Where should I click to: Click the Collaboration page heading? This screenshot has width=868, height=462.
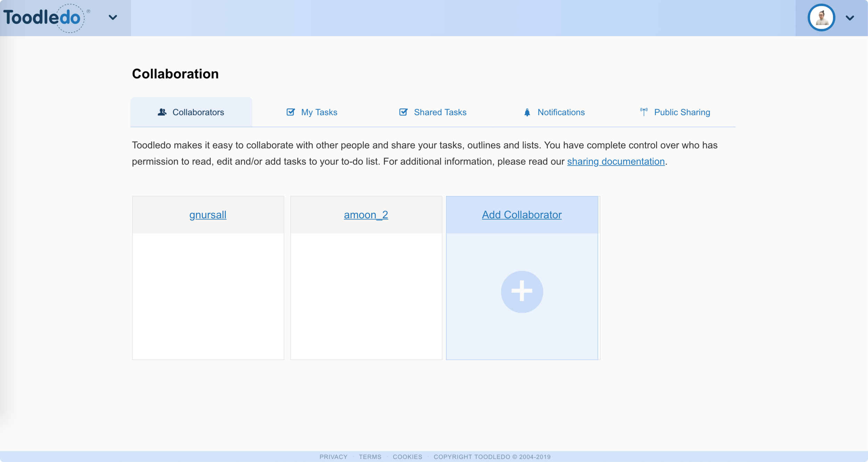point(175,74)
